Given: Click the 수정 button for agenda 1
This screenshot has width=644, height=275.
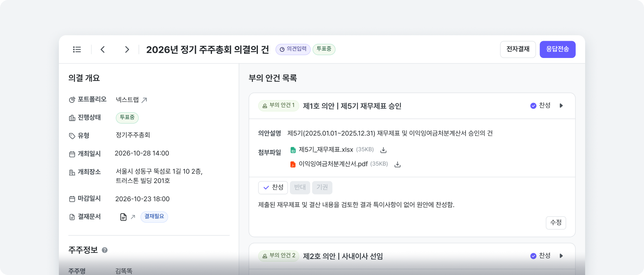Looking at the screenshot, I should coord(556,223).
